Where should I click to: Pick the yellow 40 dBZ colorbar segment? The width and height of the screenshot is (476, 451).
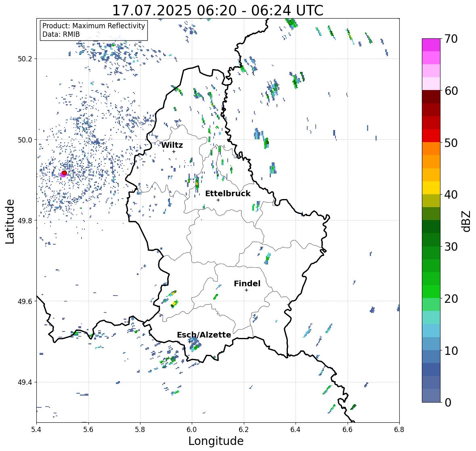pos(431,188)
